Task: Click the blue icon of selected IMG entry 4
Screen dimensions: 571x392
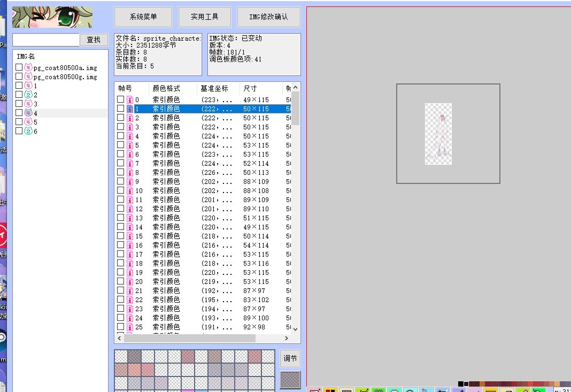Action: 28,113
